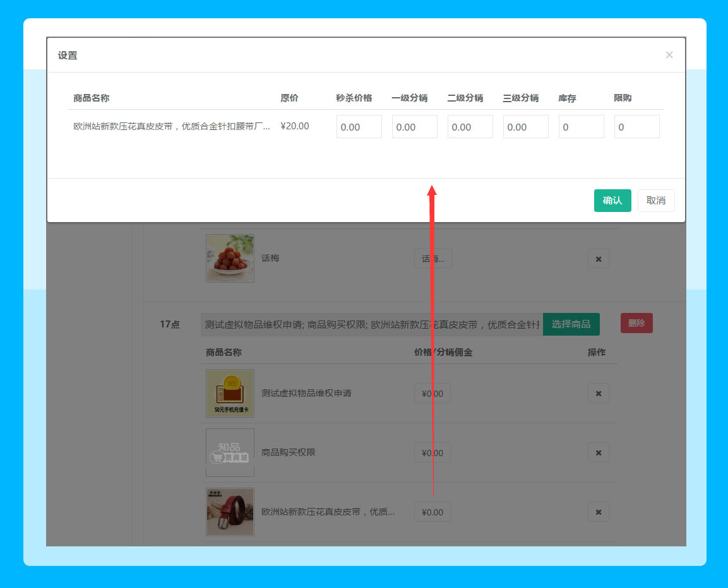This screenshot has height=588, width=728.
Task: Remove 话梅 item with X icon
Action: 598,259
